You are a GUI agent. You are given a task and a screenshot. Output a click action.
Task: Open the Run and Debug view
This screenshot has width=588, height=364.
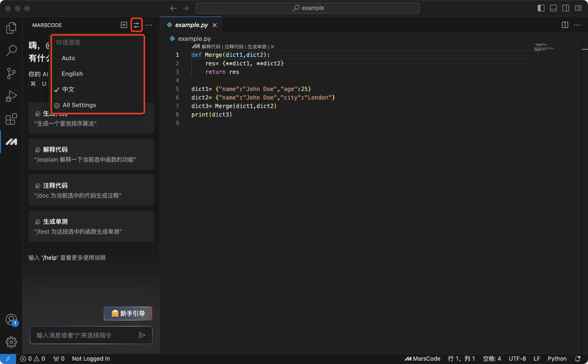point(11,96)
